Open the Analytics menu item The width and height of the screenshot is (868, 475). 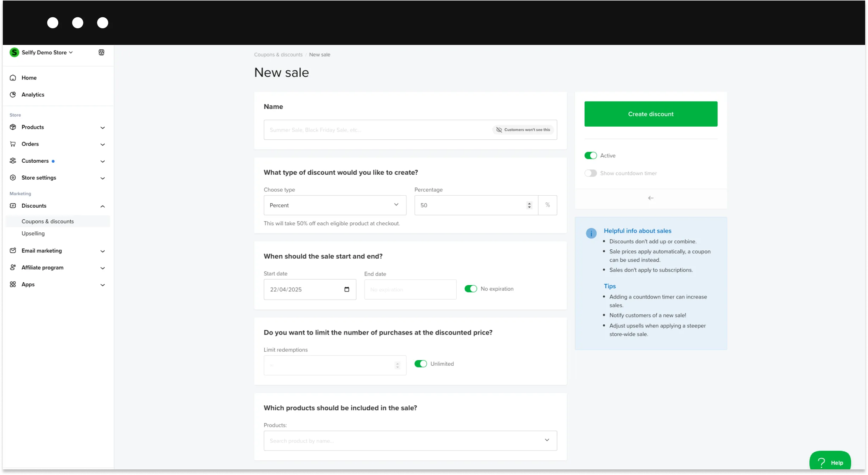point(33,94)
